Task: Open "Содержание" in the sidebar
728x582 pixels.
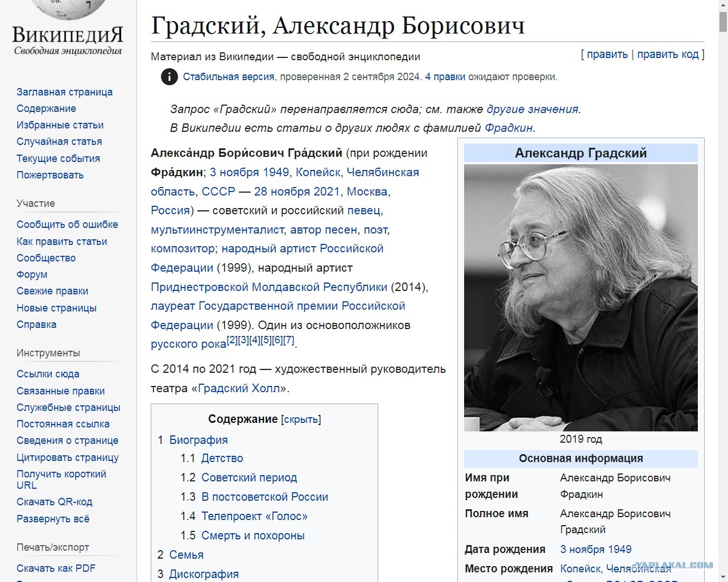Action: pyautogui.click(x=46, y=109)
